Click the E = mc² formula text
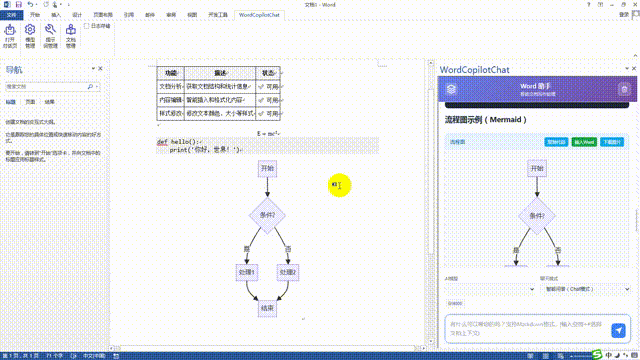The width and height of the screenshot is (640, 360). tap(268, 133)
